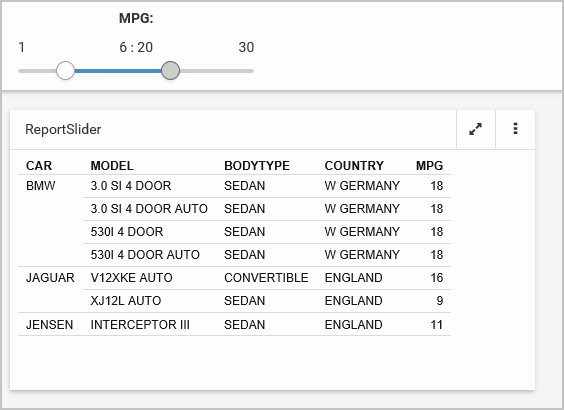Click the CONVERTIBLE bodytype cell

pyautogui.click(x=266, y=278)
